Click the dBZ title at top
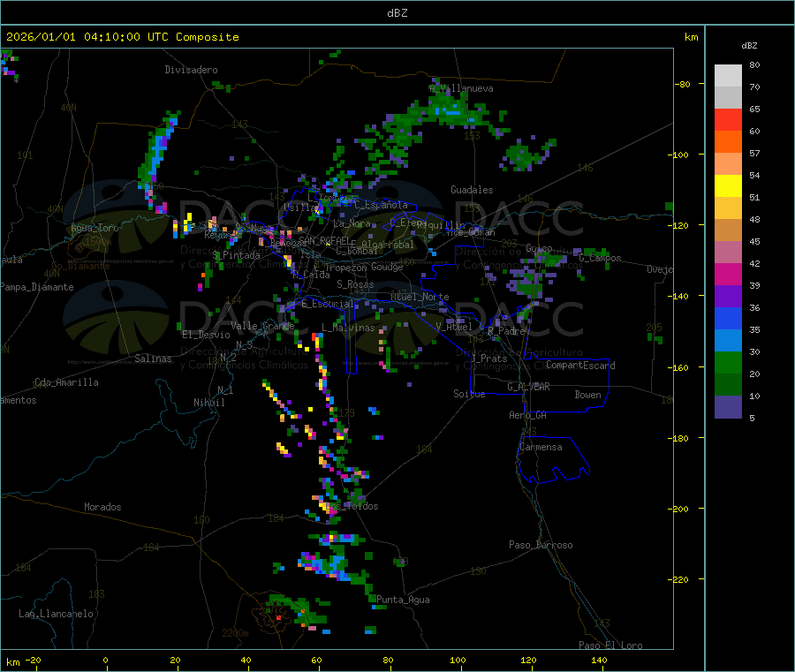Screen dimensions: 795x672 [397, 13]
